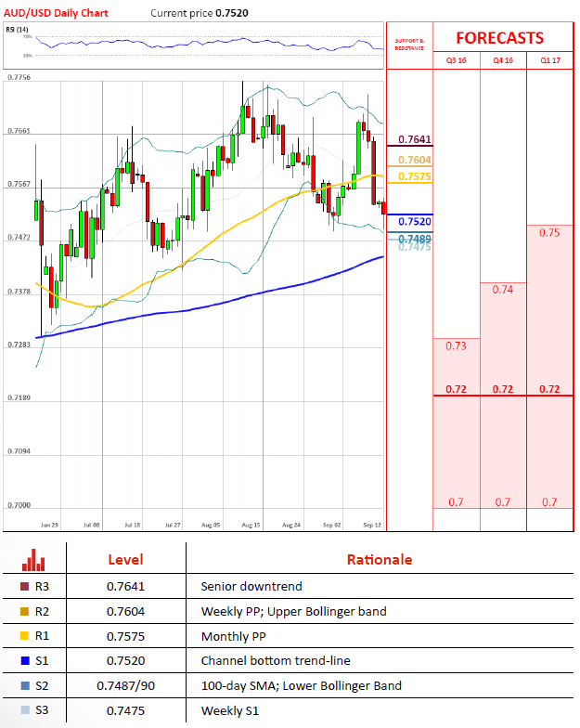Select the Q1 17 forecast column header
This screenshot has width=580, height=728.
(548, 59)
